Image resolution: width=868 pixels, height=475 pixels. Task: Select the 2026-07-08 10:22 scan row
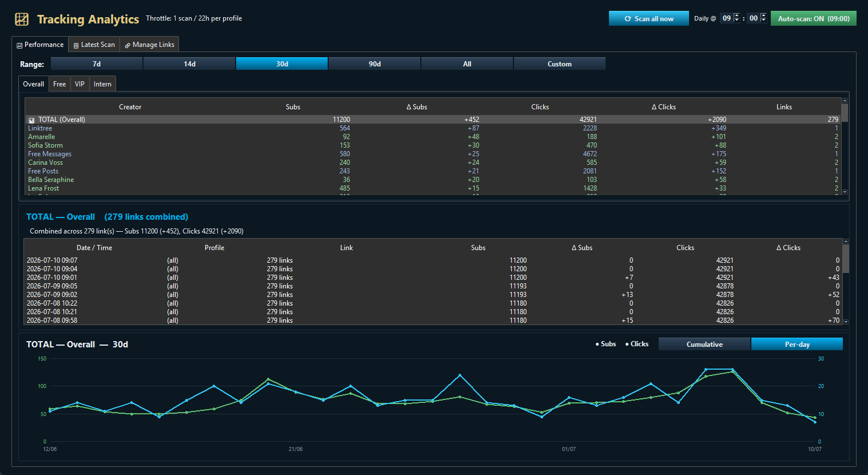[x=433, y=303]
